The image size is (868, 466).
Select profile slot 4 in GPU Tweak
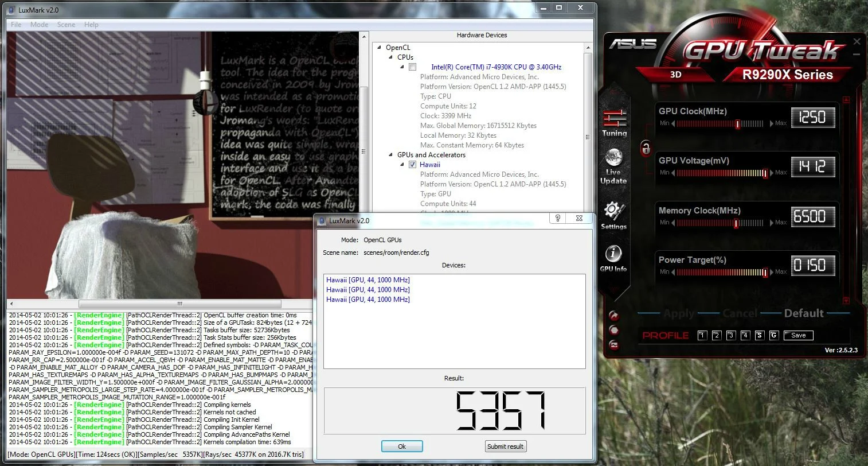[745, 335]
